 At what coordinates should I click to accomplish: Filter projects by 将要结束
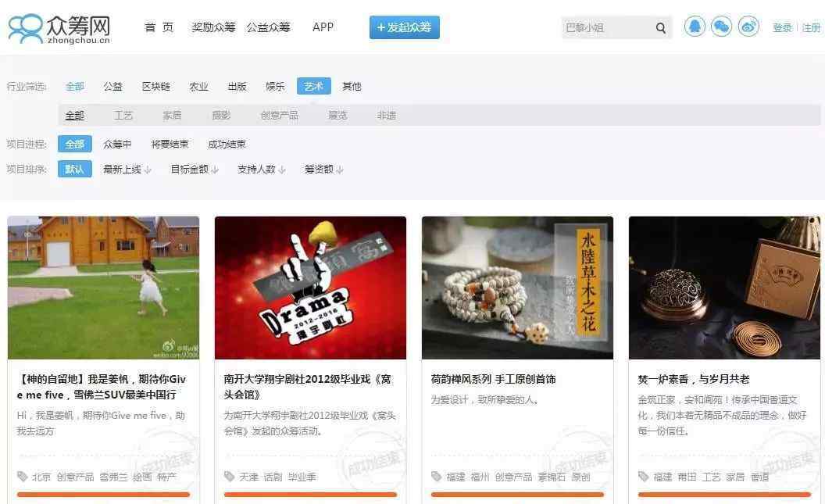coord(170,144)
